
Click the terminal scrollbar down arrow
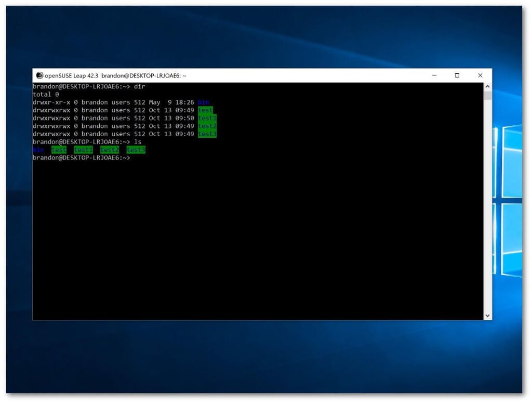487,316
